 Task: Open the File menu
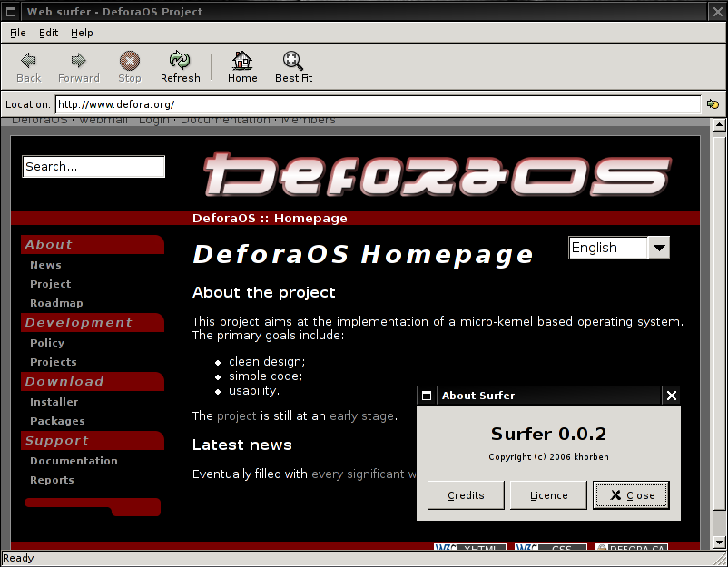click(18, 33)
